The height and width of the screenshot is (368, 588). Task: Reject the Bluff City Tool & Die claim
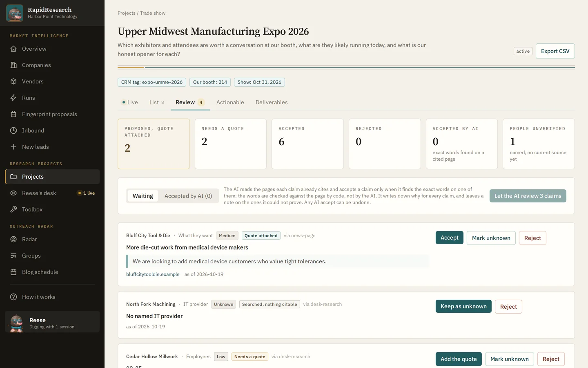(532, 238)
